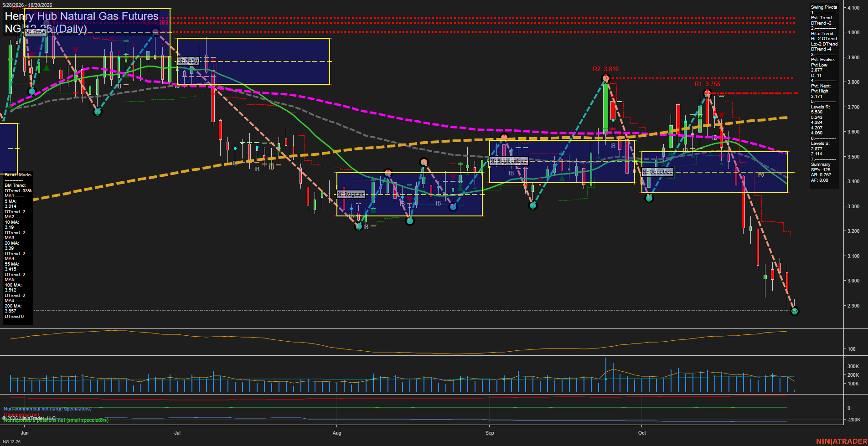Image resolution: width=868 pixels, height=446 pixels.
Task: Click the M:October monthly range label
Action: point(657,172)
